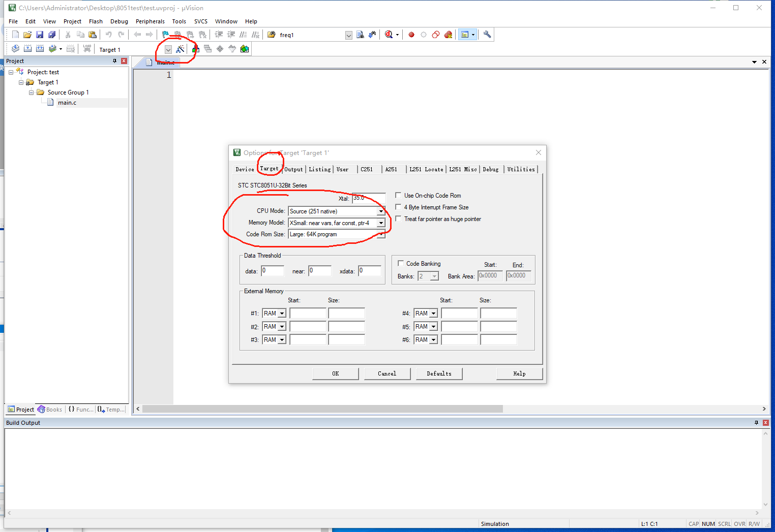Translate current file using build toolbar icon
This screenshot has height=532, width=775.
tap(15, 49)
